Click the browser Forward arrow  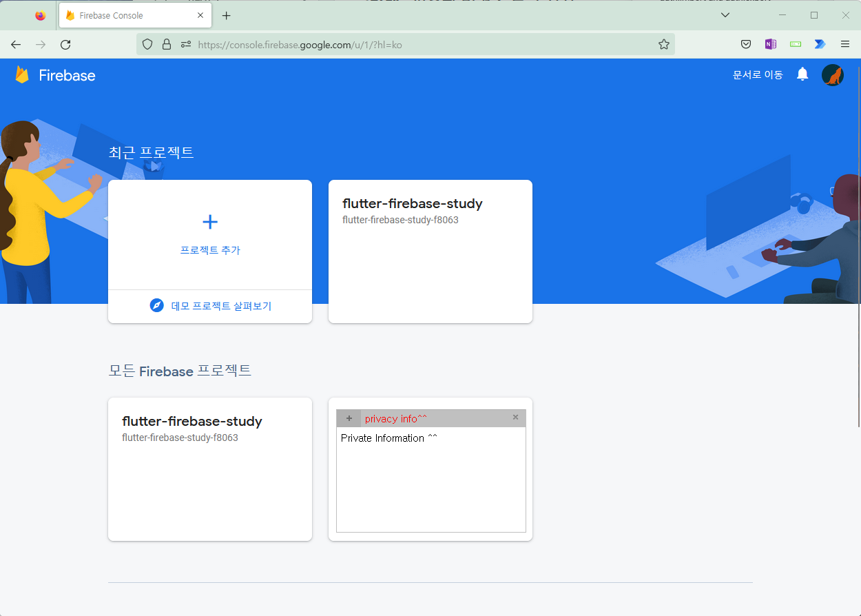tap(41, 44)
